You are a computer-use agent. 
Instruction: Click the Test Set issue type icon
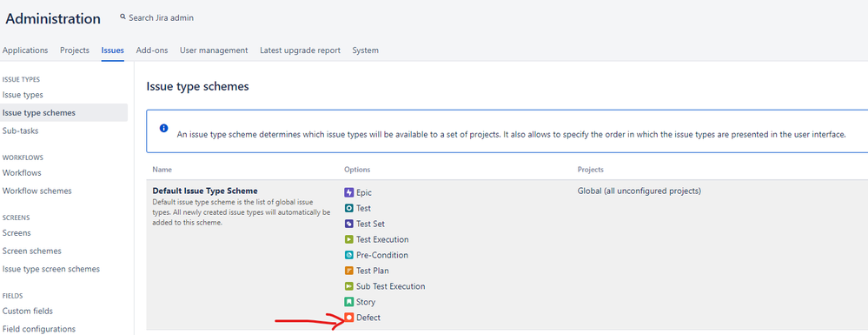coord(348,224)
